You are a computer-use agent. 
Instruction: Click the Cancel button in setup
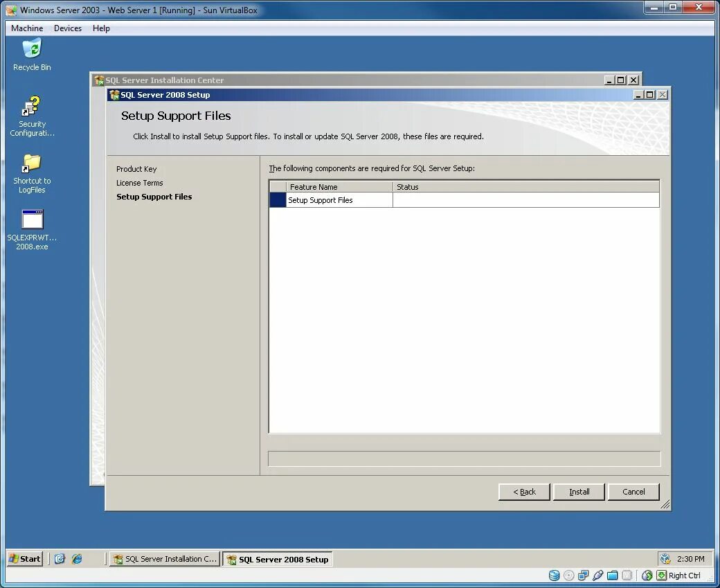(x=633, y=492)
